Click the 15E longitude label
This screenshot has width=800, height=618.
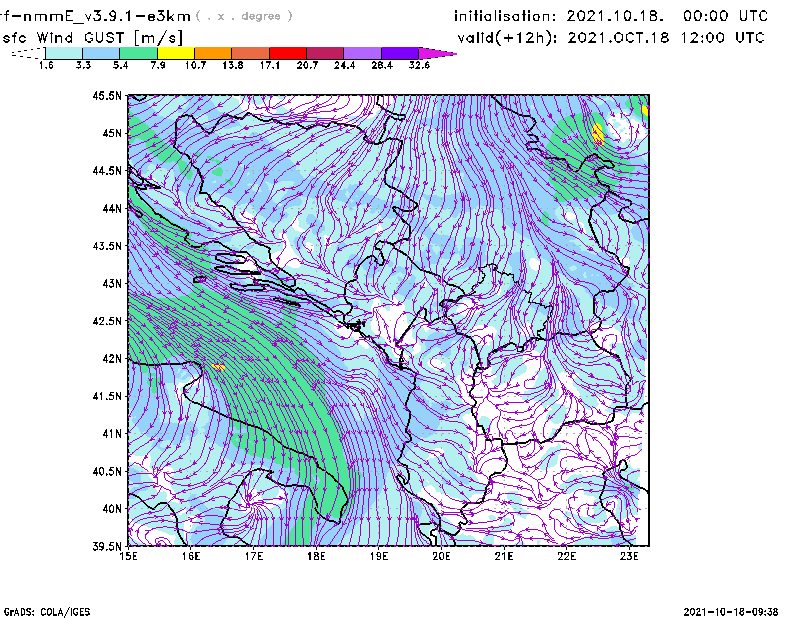point(128,556)
